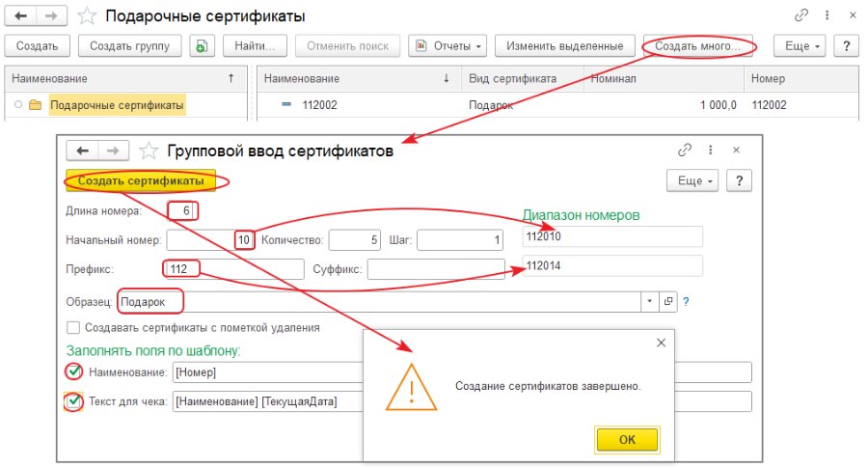The height and width of the screenshot is (468, 868).
Task: Click the Длина номера field
Action: pos(181,210)
